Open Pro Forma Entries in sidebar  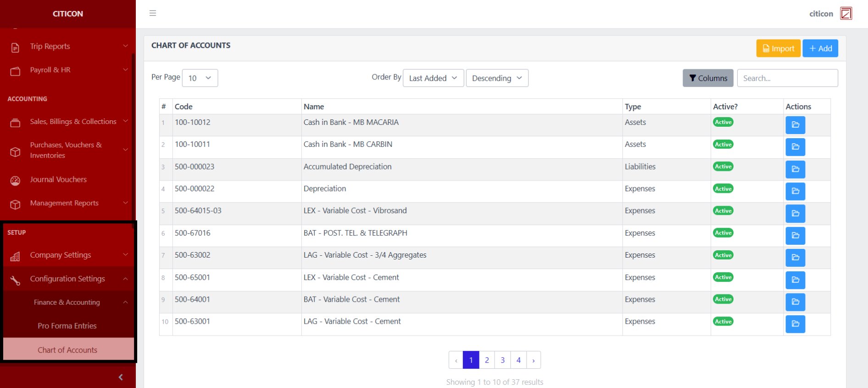67,326
